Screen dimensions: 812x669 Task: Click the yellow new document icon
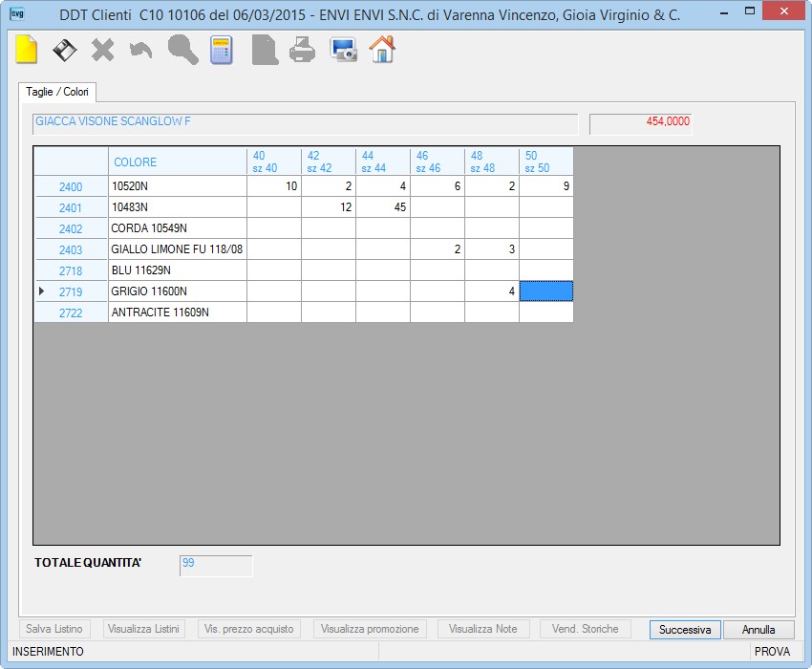27,50
